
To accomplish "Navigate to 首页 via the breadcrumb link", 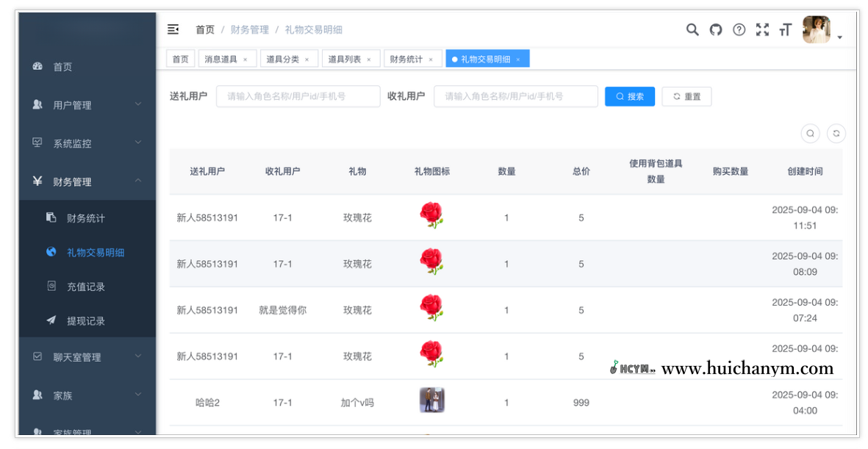I will coord(204,29).
